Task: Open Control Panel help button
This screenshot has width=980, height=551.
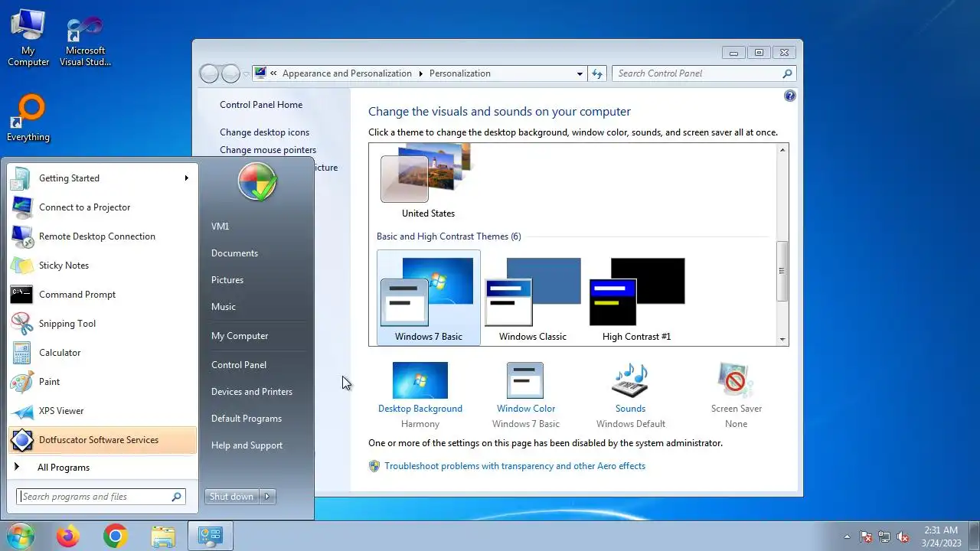Action: click(x=790, y=96)
